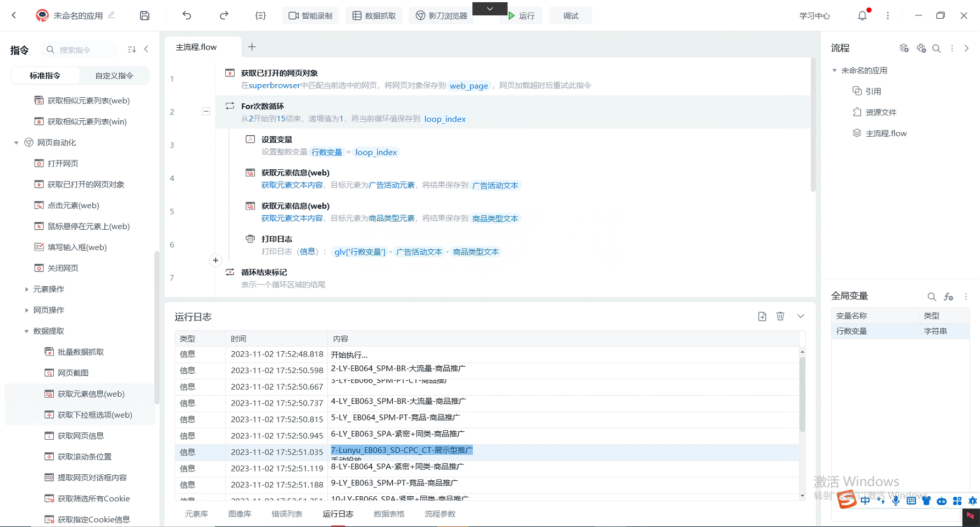Screen dimensions: 980x527
Task: Switch to 自定义指令 tab
Action: pos(114,75)
